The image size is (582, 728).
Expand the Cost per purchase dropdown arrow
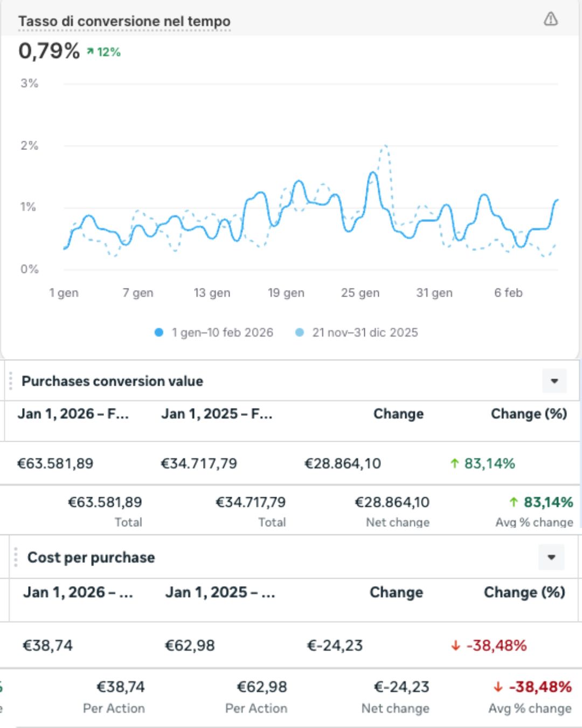(x=551, y=557)
